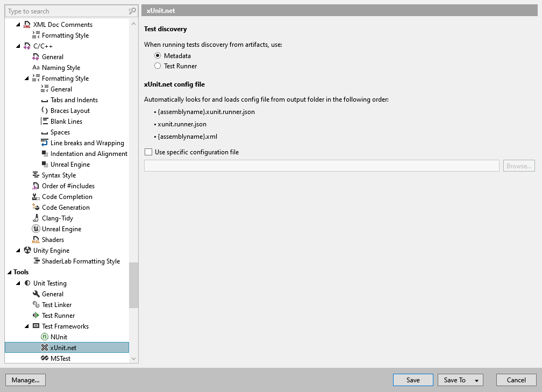This screenshot has height=392, width=542.
Task: Click the Indentation and Alignment icon
Action: pyautogui.click(x=45, y=153)
